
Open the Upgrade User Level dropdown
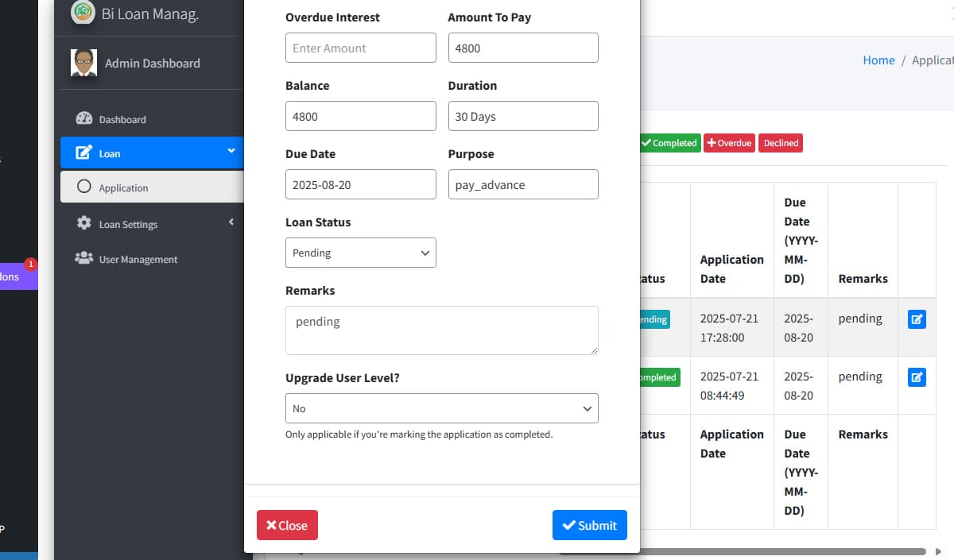(x=441, y=408)
